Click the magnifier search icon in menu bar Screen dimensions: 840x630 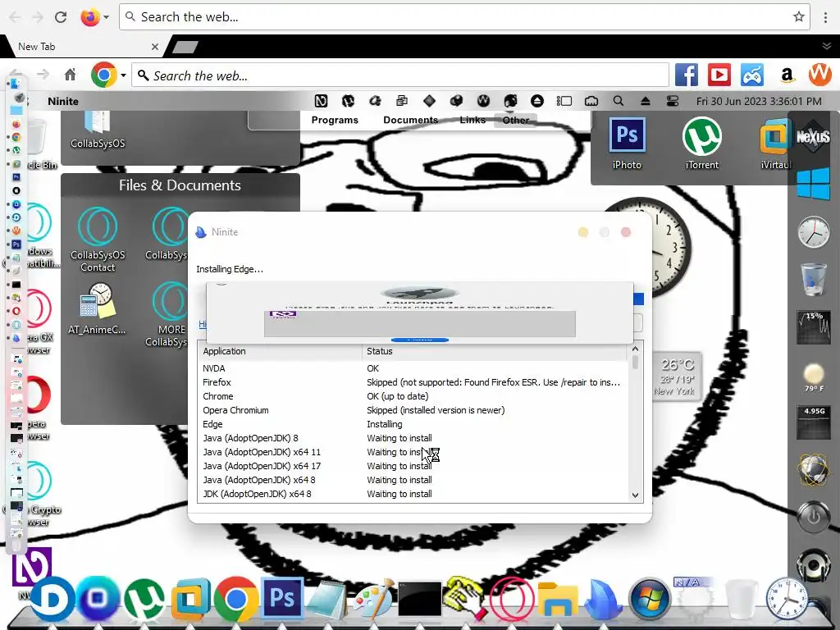click(619, 101)
